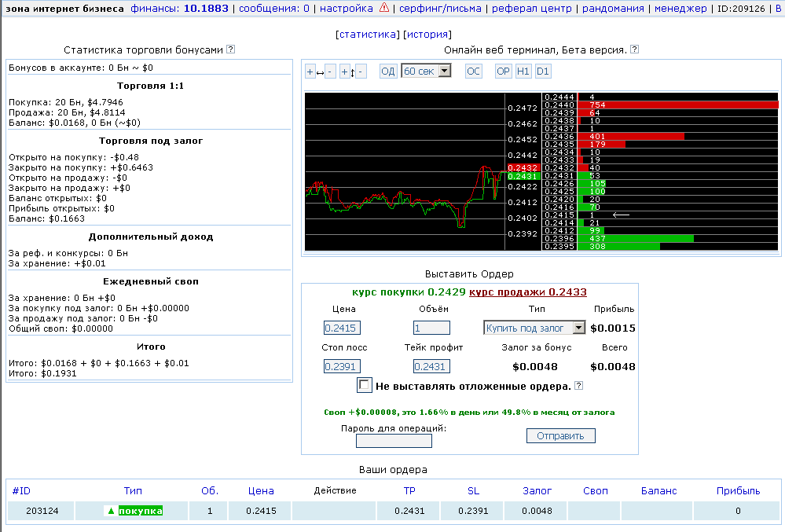This screenshot has height=532, width=785.
Task: Select order book row 0.2395 with volume 308
Action: click(x=660, y=246)
